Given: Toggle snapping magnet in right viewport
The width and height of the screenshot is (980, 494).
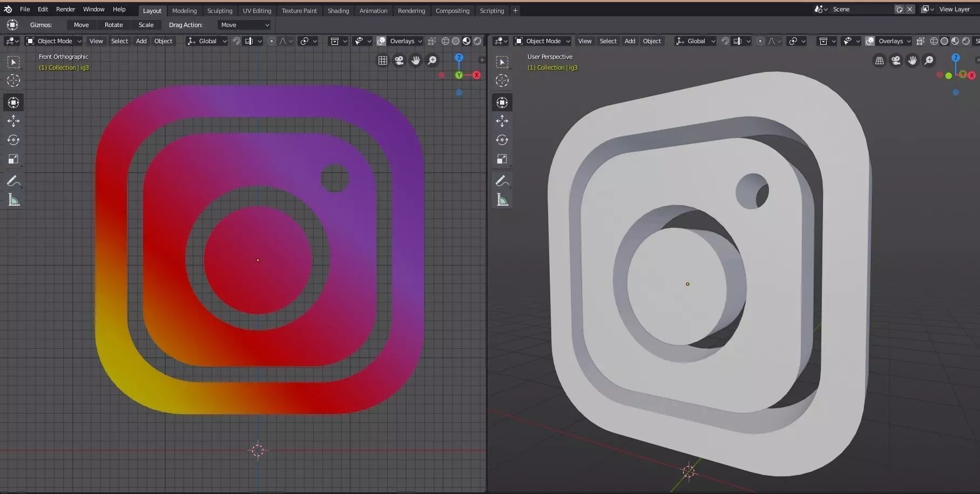Looking at the screenshot, I should [x=725, y=41].
